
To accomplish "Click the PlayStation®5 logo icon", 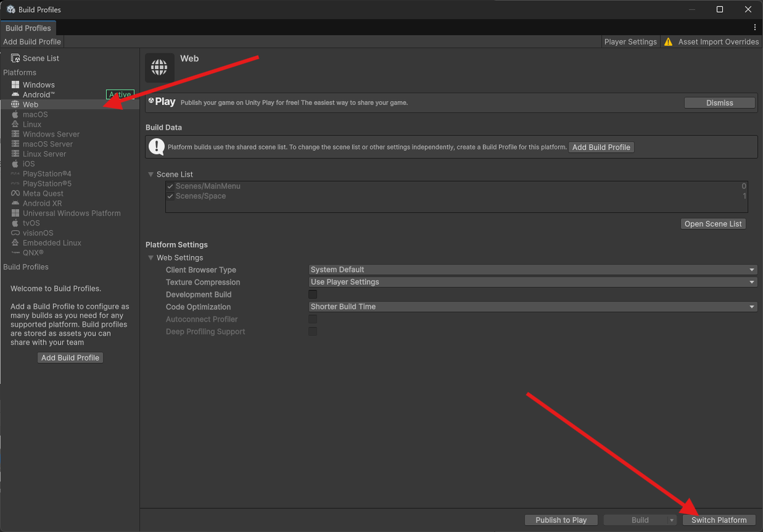I will (15, 184).
